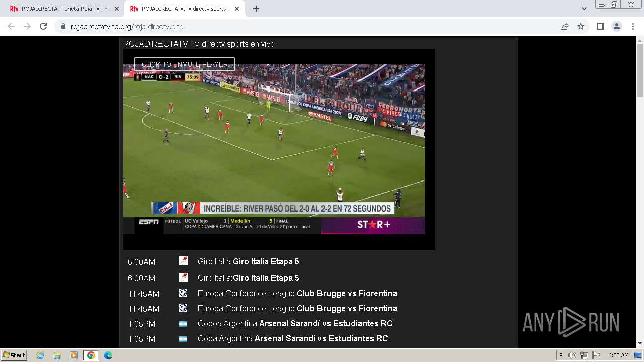
Task: Open the Copa Argentina Arsenal Sarandí vs Estudiantes link
Action: click(x=293, y=338)
